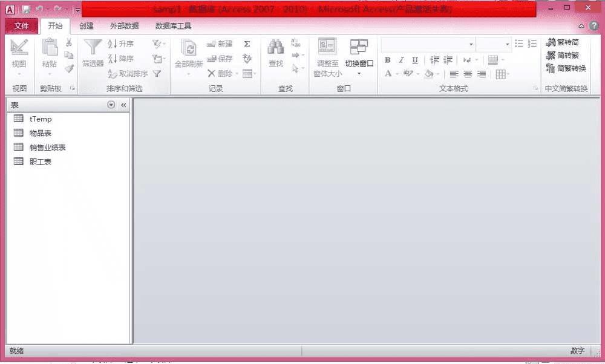Open the More records dropdown
The width and height of the screenshot is (605, 364).
click(250, 73)
